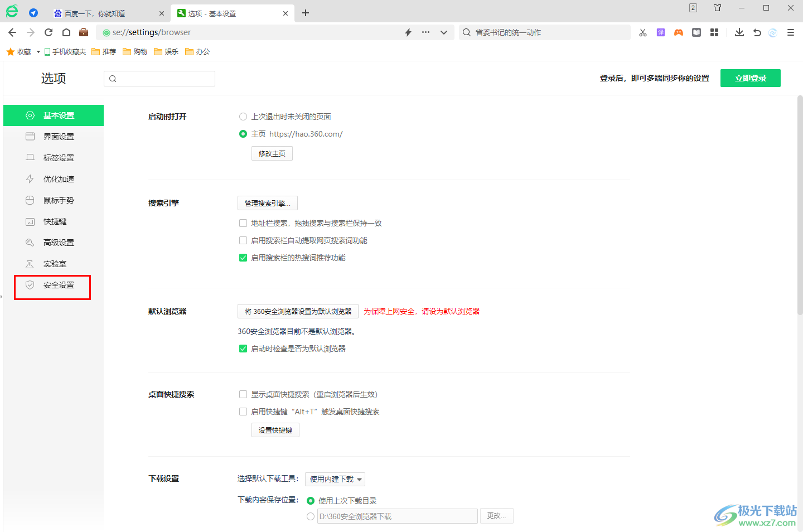Go forward to the next page
The image size is (803, 532).
31,32
